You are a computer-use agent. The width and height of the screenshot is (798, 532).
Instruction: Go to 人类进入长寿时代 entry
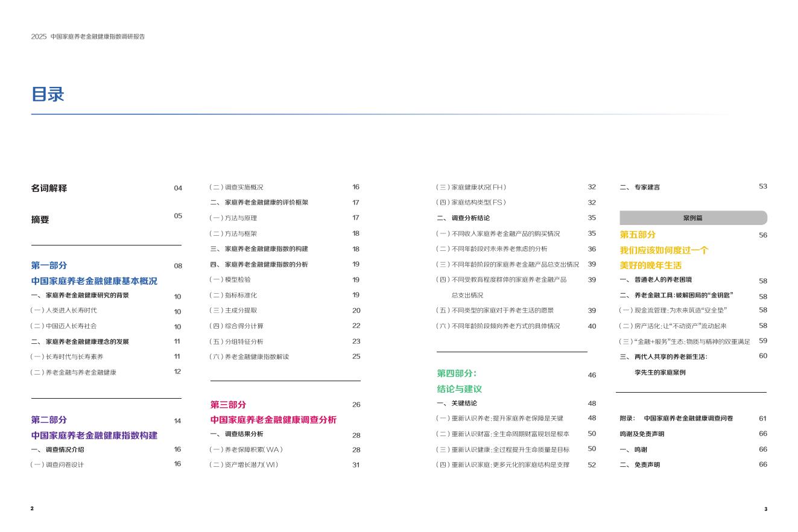[63, 311]
